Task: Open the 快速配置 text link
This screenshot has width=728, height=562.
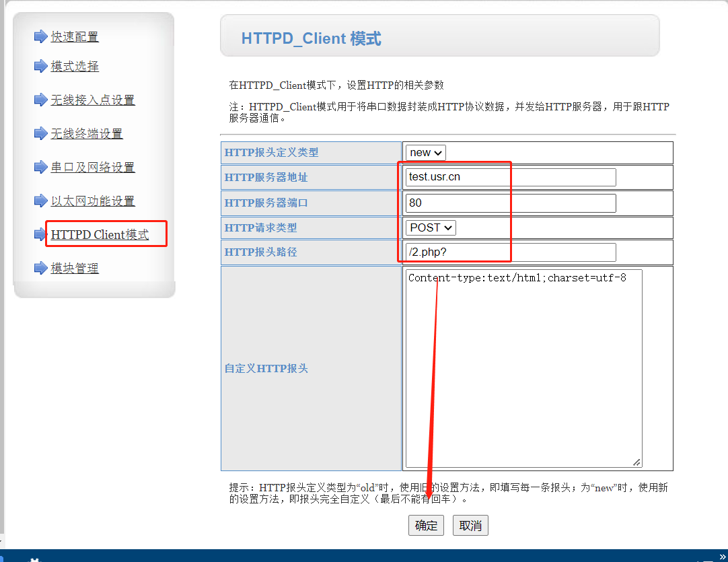Action: 75,36
